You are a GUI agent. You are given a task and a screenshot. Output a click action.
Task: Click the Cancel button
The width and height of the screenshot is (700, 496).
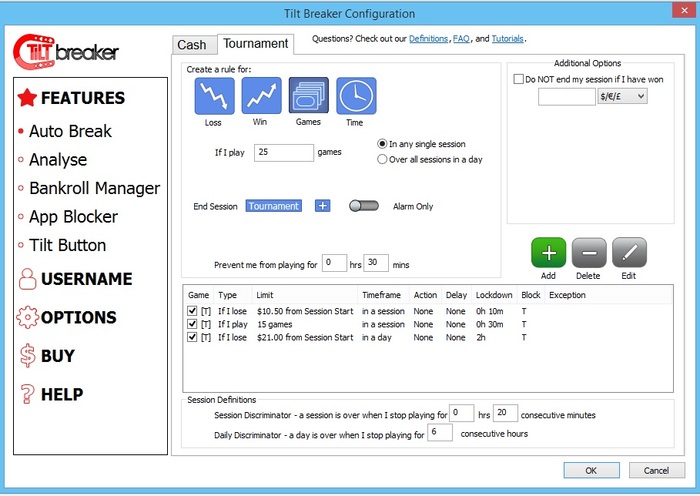(x=656, y=470)
